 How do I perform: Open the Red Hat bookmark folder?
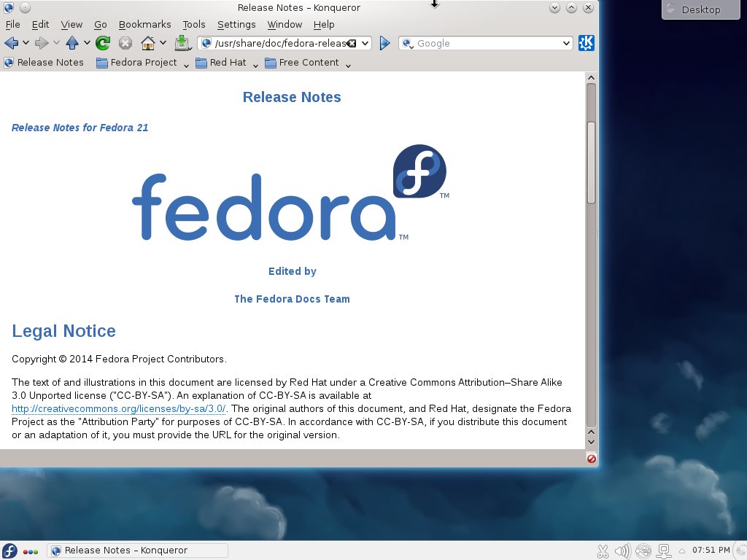pos(221,63)
